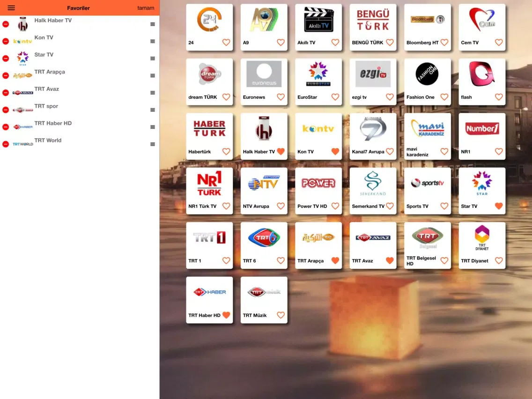
Task: Toggle heart on Bloomberg HT card
Action: [x=444, y=43]
